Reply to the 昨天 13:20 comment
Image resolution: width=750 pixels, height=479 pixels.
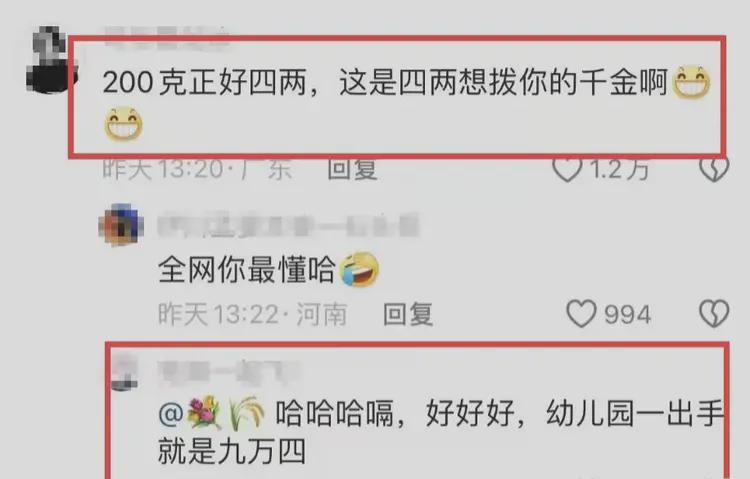tap(352, 169)
